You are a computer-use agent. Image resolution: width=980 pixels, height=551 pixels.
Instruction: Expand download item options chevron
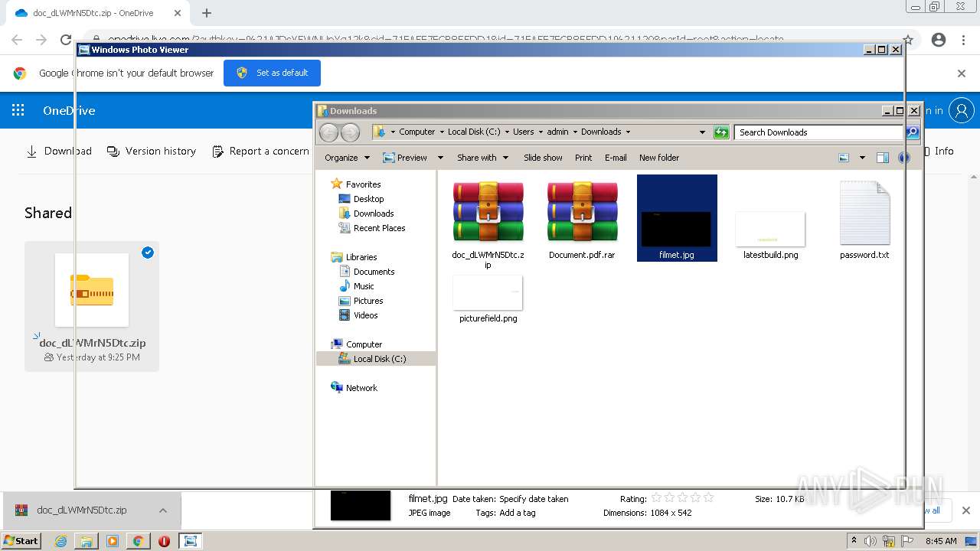click(163, 510)
